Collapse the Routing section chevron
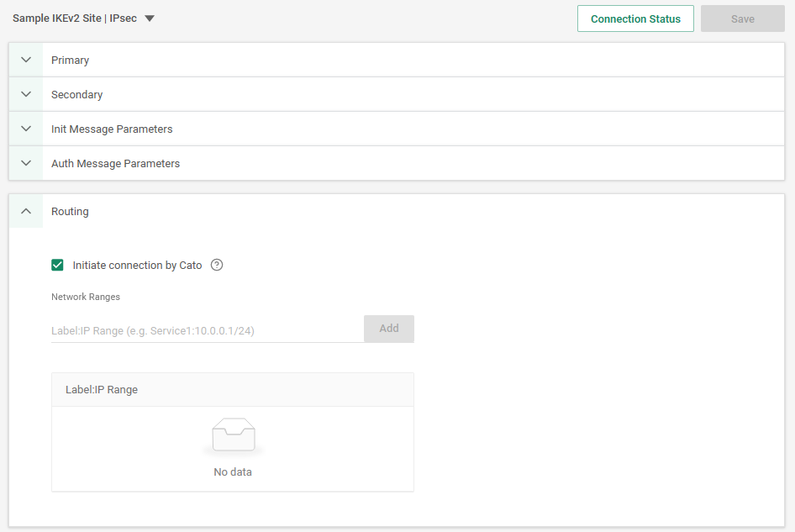This screenshot has width=795, height=532. 26,212
